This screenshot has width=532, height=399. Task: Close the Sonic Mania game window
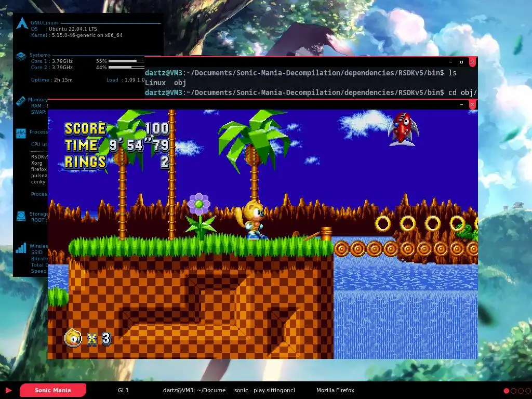coord(472,104)
